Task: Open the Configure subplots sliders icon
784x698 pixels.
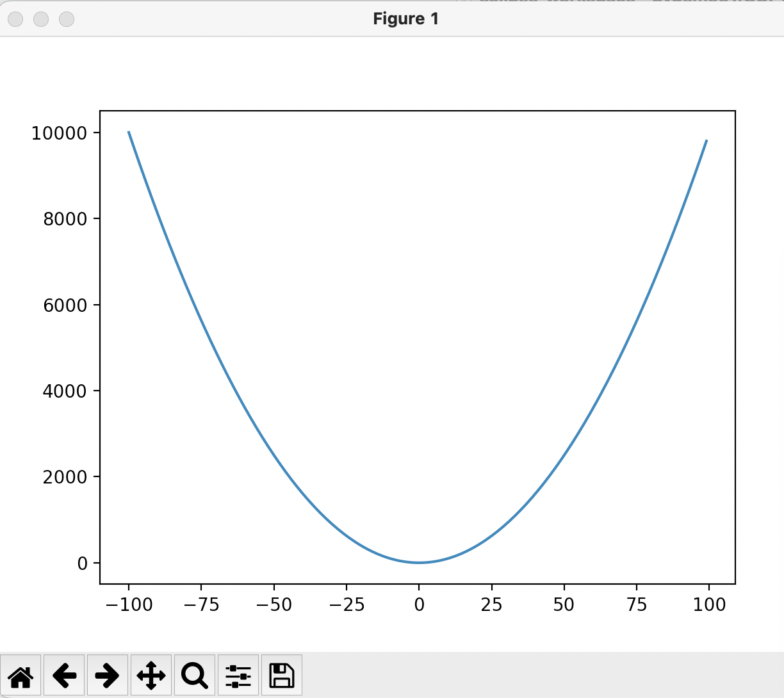Action: [x=238, y=675]
